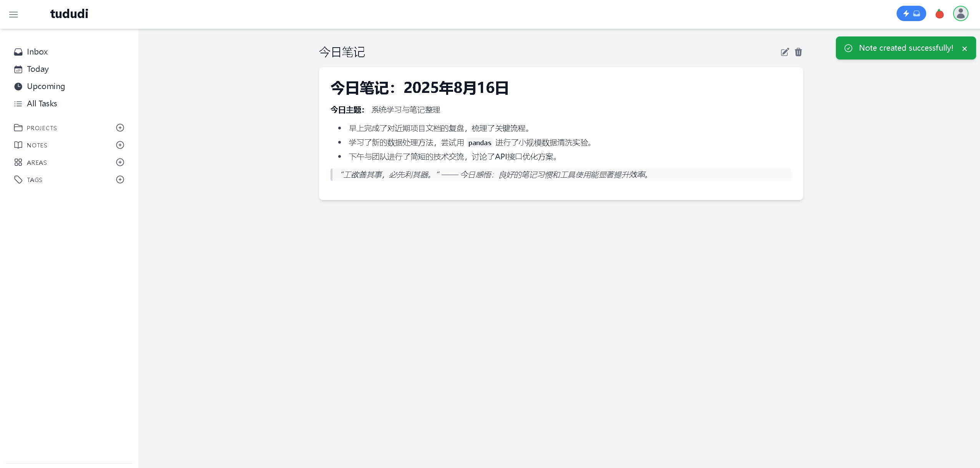Edit the note using the pencil icon
The height and width of the screenshot is (468, 980).
tap(785, 52)
